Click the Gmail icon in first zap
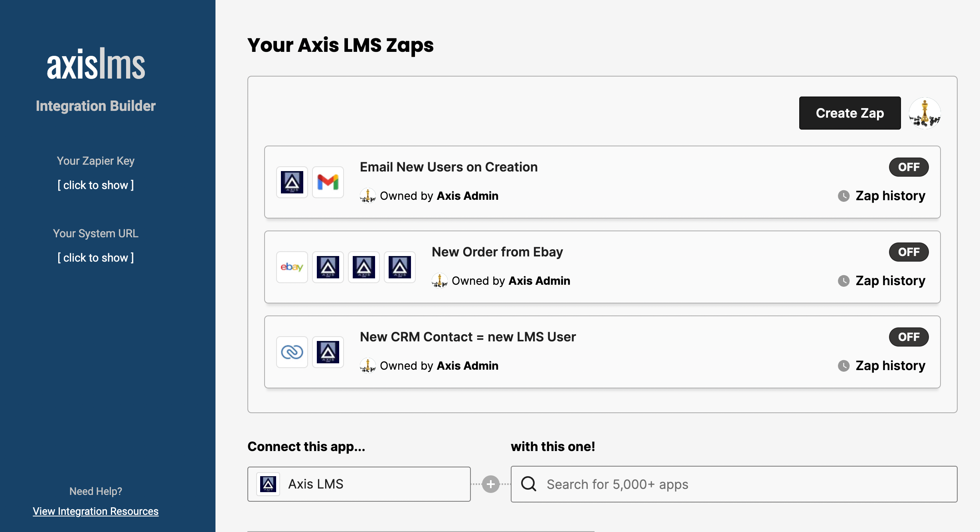Viewport: 980px width, 532px height. 328,182
